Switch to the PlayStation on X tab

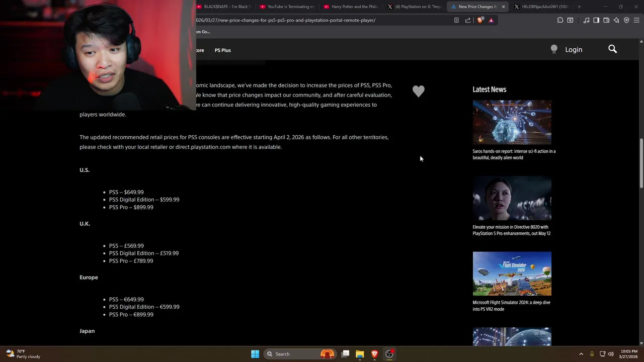pyautogui.click(x=415, y=7)
